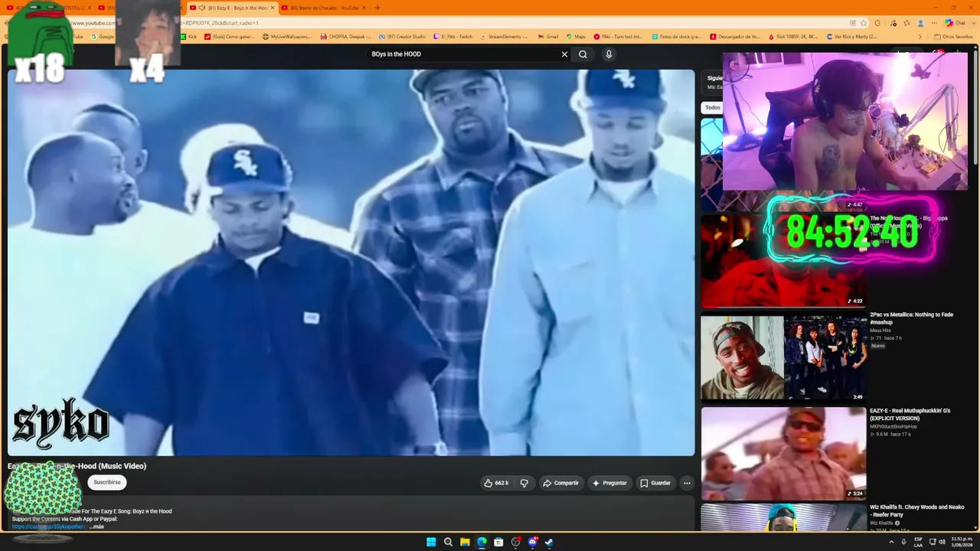Open the Maps bookmark

[576, 36]
